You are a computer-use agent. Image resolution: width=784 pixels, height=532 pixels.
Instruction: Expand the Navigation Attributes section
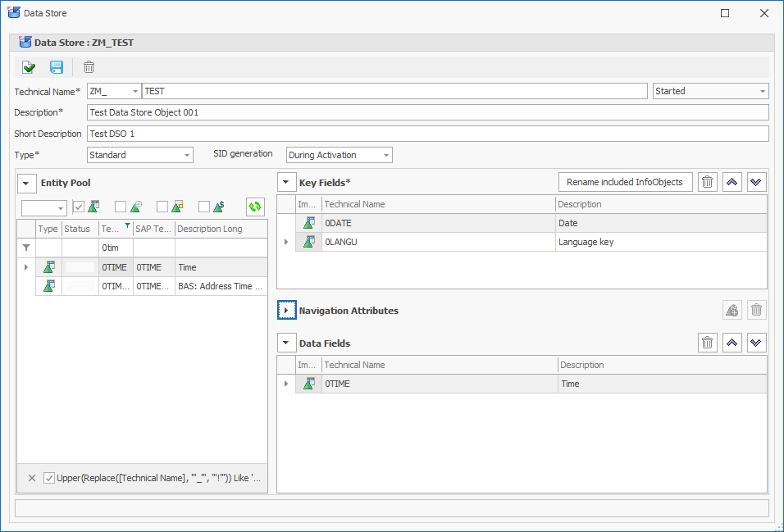[286, 311]
